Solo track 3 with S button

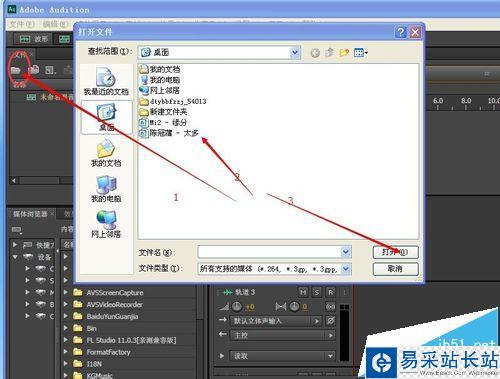pyautogui.click(x=317, y=292)
